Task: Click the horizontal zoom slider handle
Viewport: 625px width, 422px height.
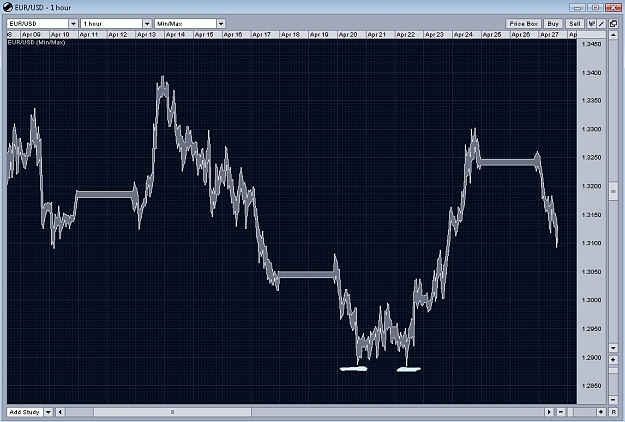Action: point(571,412)
